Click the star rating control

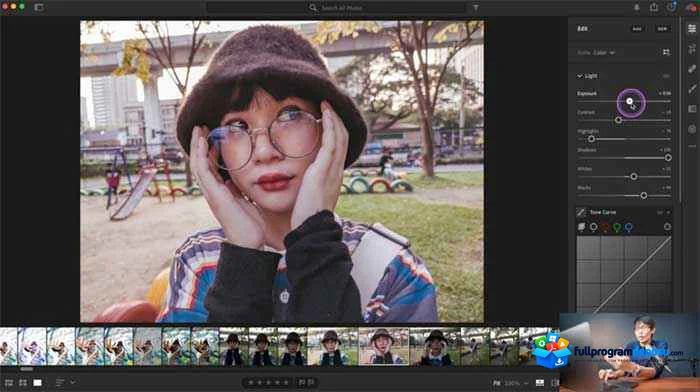click(268, 383)
